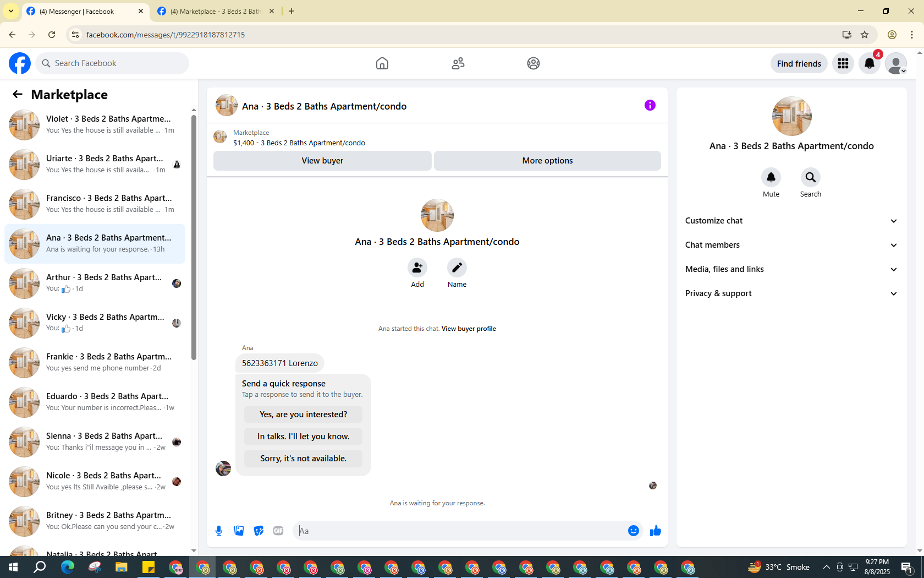This screenshot has width=924, height=578.
Task: Open Microsoft Edge from taskbar
Action: point(67,567)
